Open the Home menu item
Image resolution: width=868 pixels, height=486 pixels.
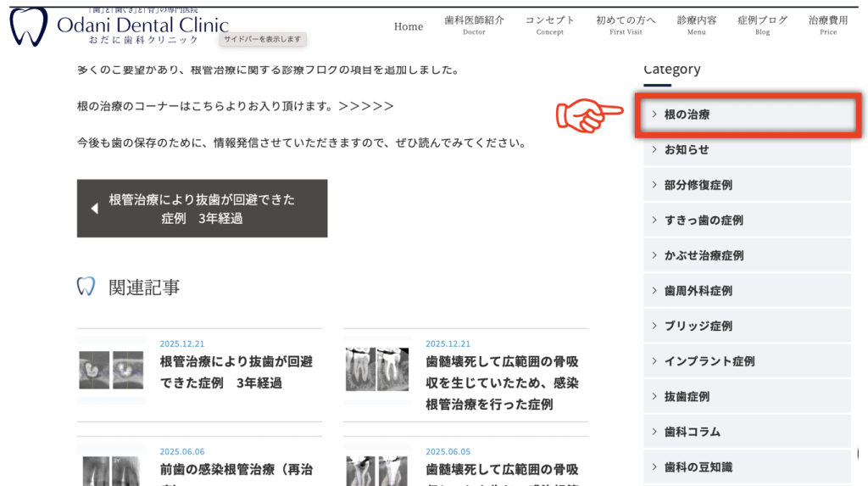pyautogui.click(x=408, y=26)
